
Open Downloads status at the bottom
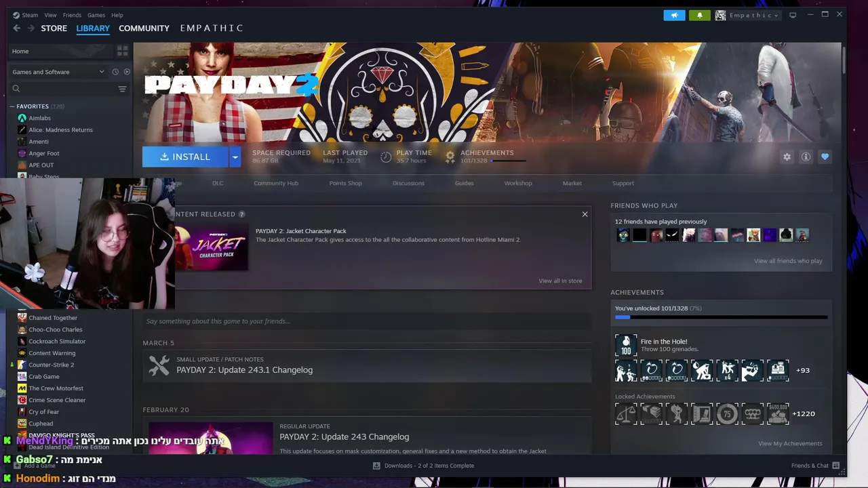click(423, 466)
